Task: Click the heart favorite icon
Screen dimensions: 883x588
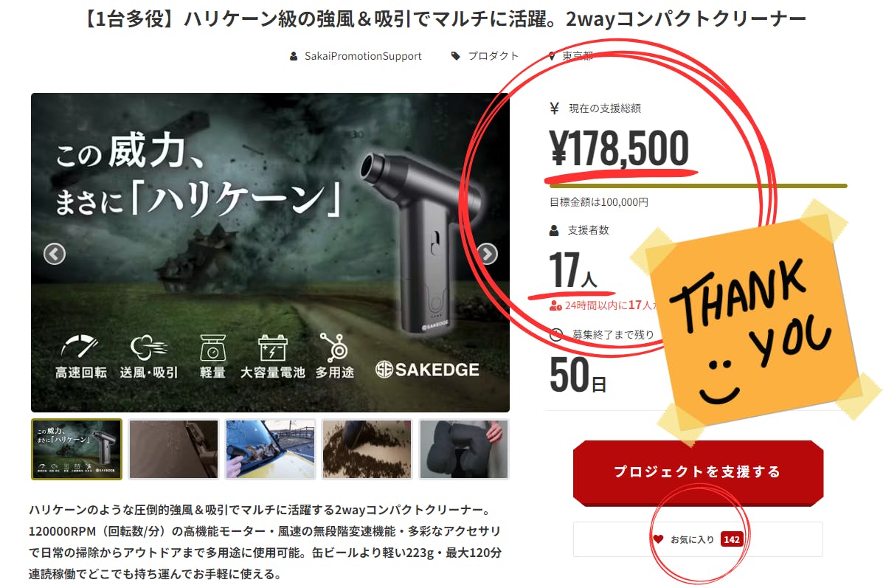Action: tap(658, 539)
